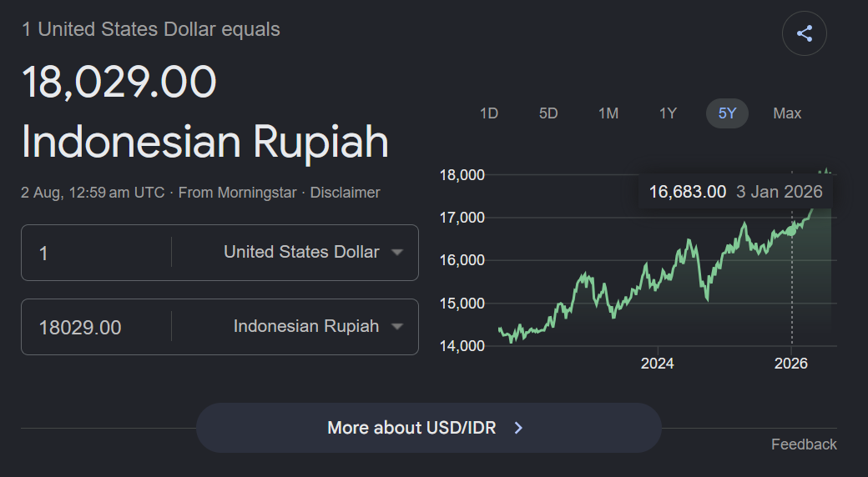Click the share icon button

pos(805,33)
